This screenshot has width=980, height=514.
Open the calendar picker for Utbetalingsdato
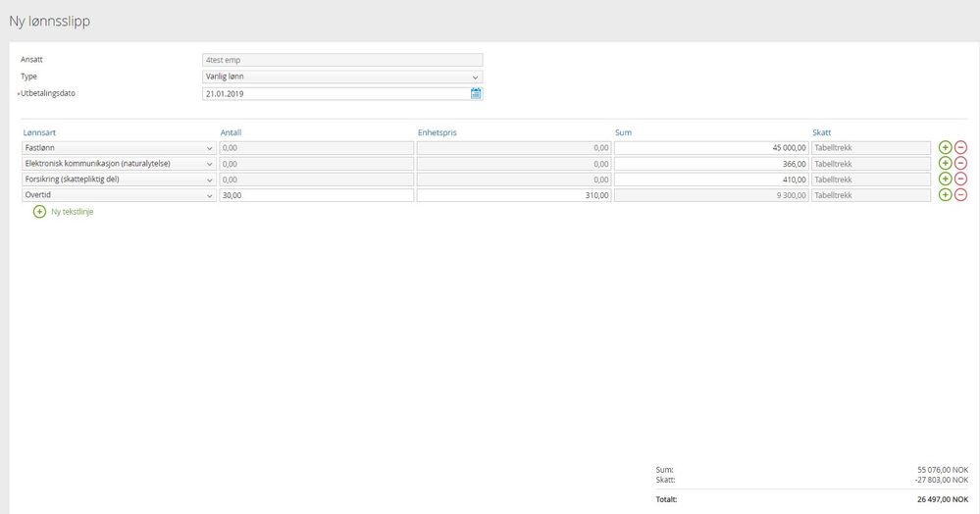click(476, 94)
